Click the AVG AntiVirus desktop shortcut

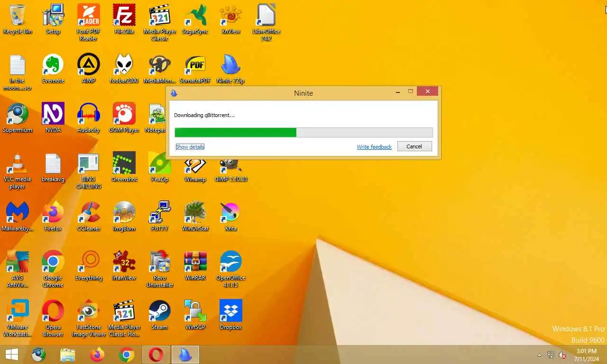[x=18, y=269]
